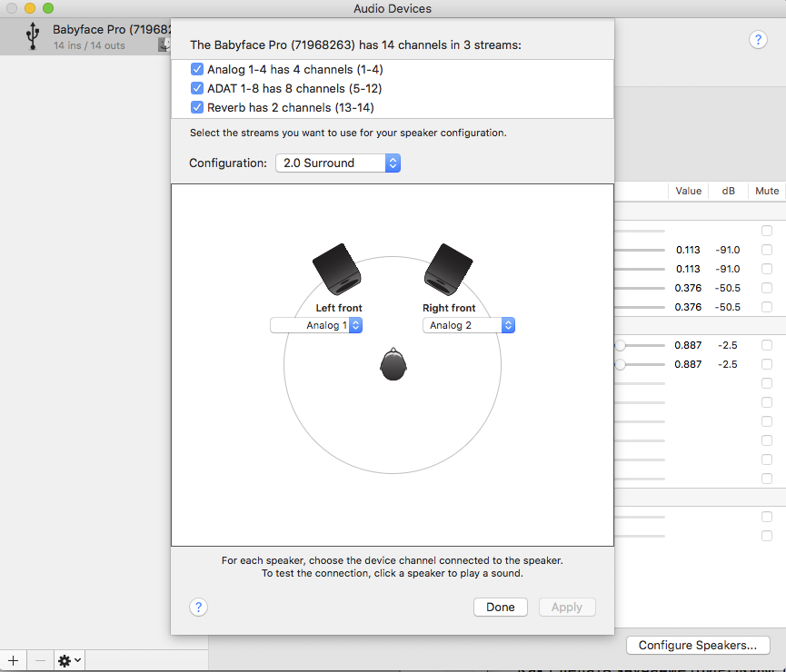Open the Left front Analog 1 channel dropdown
This screenshot has width=786, height=672.
316,325
